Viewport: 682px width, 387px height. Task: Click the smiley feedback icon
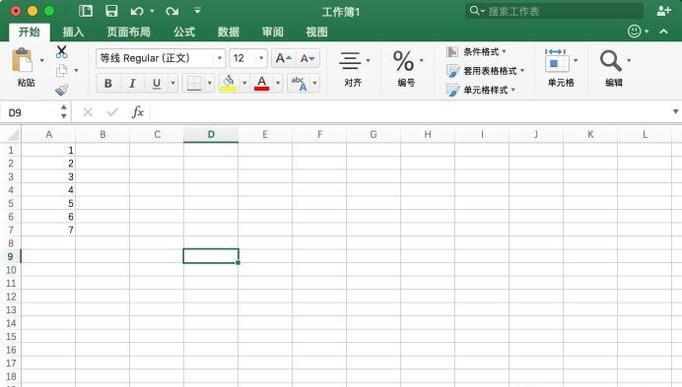point(634,31)
